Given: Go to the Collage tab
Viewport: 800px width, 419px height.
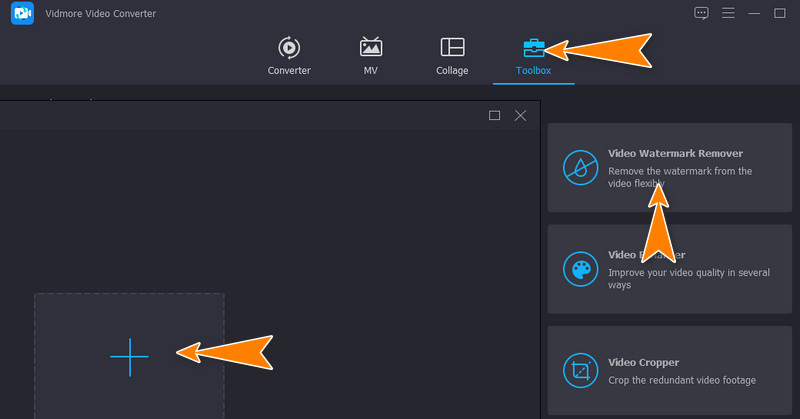Looking at the screenshot, I should 452,57.
